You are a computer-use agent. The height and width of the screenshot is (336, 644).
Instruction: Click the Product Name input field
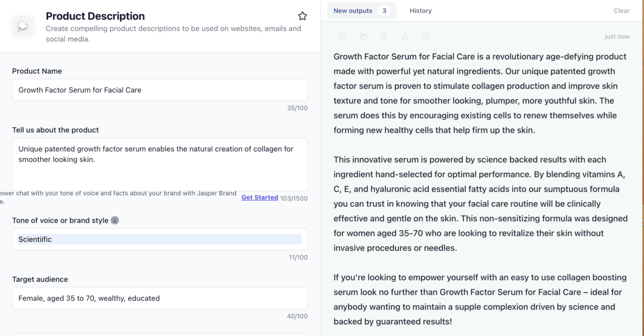click(x=159, y=90)
